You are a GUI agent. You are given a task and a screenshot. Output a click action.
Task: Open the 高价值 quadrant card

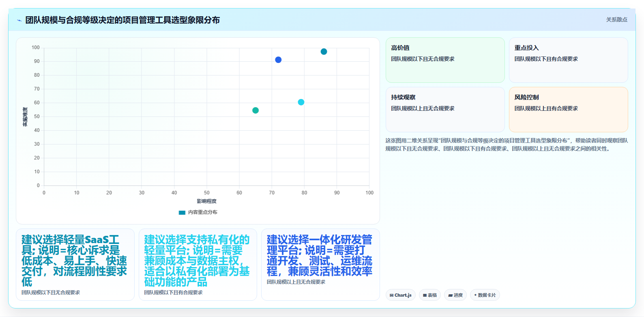coord(445,60)
